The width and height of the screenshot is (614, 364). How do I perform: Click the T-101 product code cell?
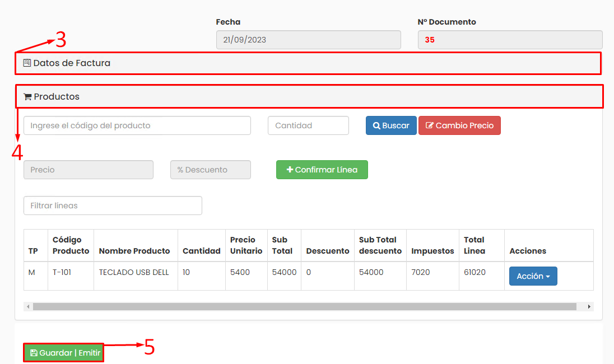(71, 276)
